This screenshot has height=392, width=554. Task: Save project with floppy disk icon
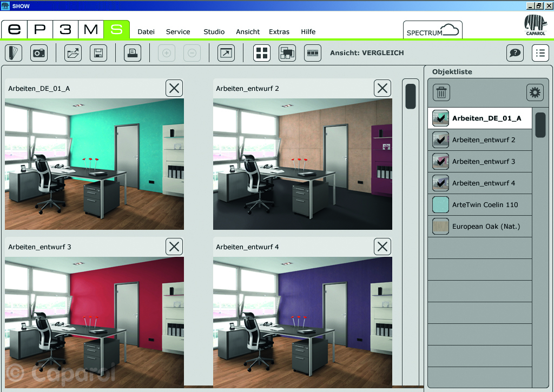pyautogui.click(x=98, y=53)
